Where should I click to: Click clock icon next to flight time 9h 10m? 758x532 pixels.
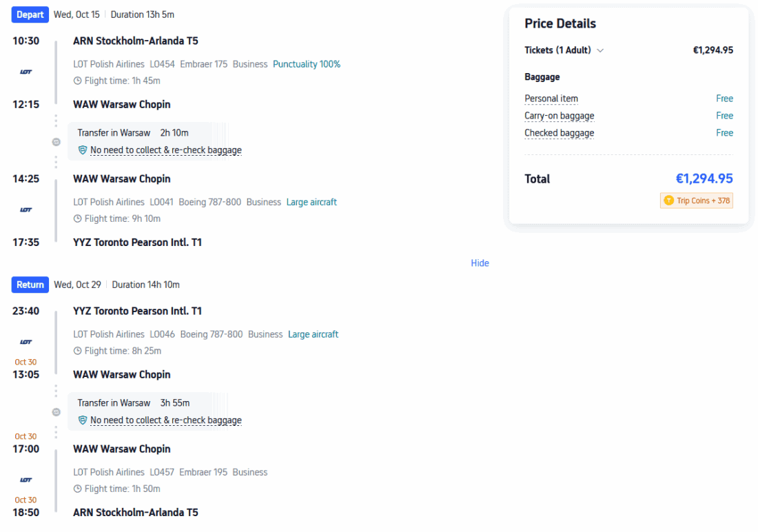click(x=77, y=219)
